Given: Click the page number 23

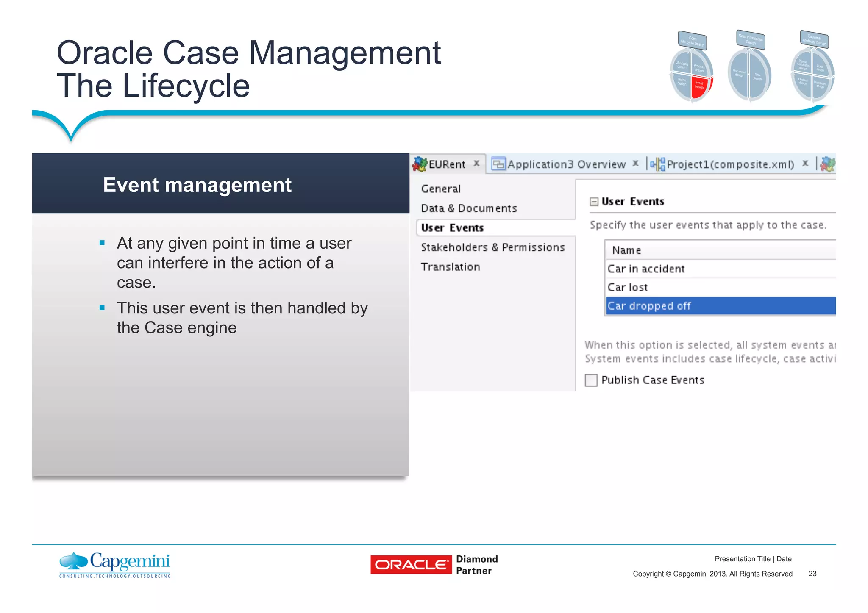Looking at the screenshot, I should [x=812, y=574].
